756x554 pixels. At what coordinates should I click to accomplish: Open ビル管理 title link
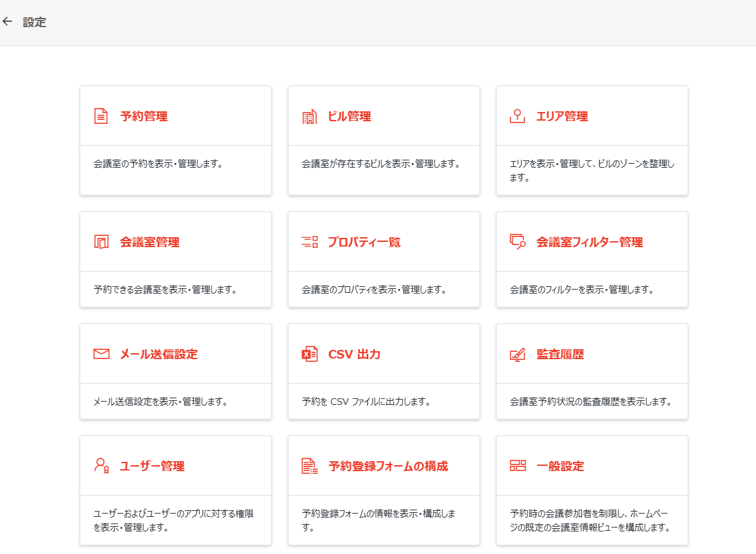click(349, 116)
